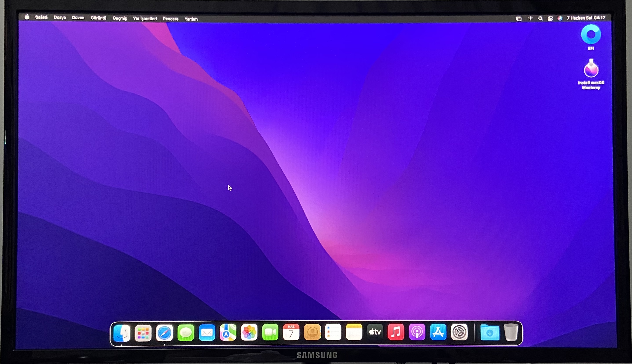The height and width of the screenshot is (364, 632).
Task: Open the Downloads folder stack
Action: [x=490, y=333]
